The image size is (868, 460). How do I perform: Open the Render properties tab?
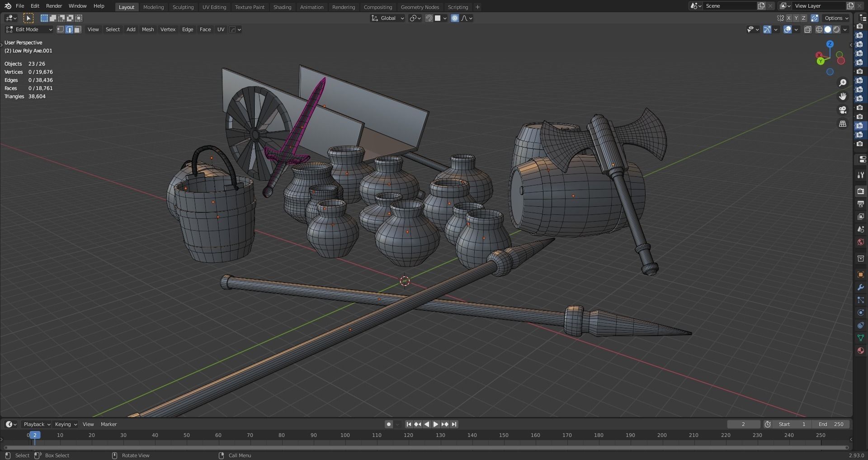click(860, 191)
